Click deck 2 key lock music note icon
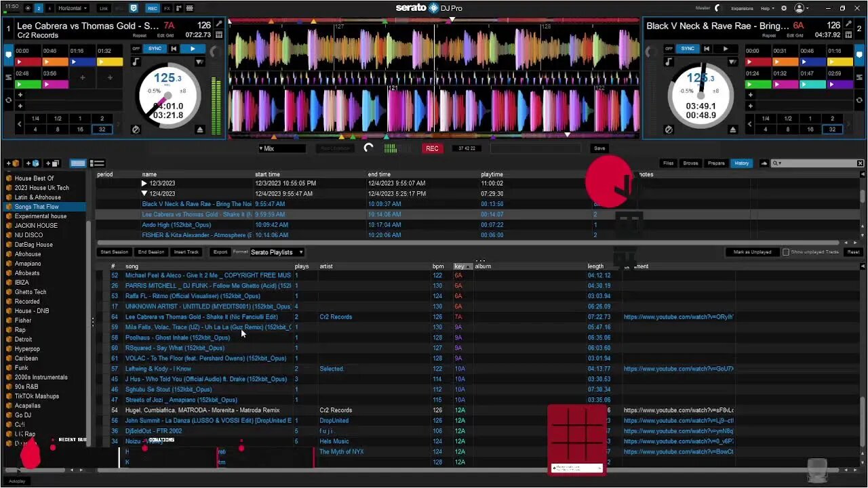The image size is (868, 488). (x=669, y=62)
